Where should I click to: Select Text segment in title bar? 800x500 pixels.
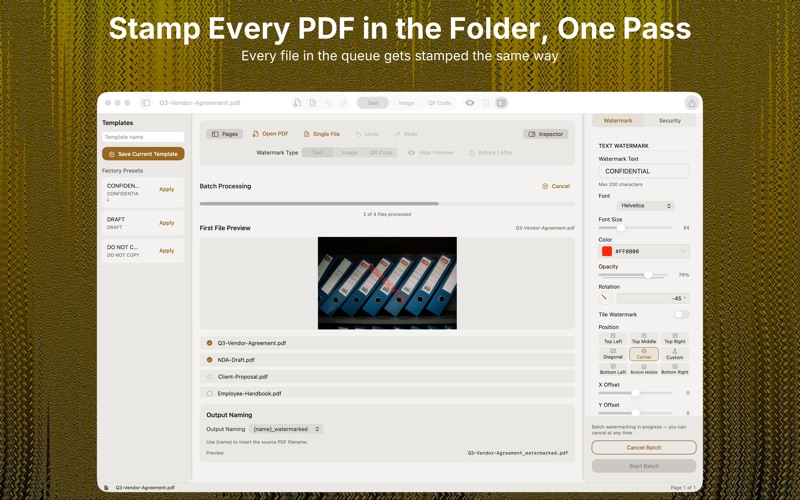click(x=373, y=103)
